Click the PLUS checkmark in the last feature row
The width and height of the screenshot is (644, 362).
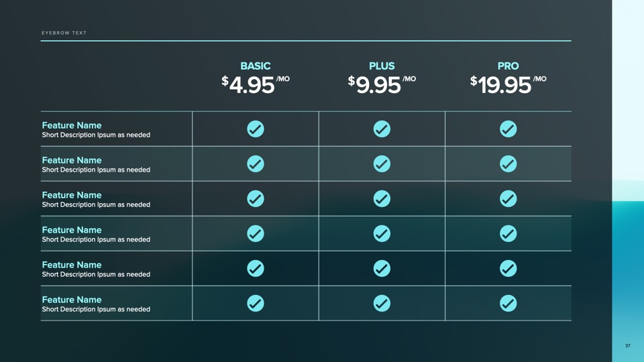tap(382, 303)
